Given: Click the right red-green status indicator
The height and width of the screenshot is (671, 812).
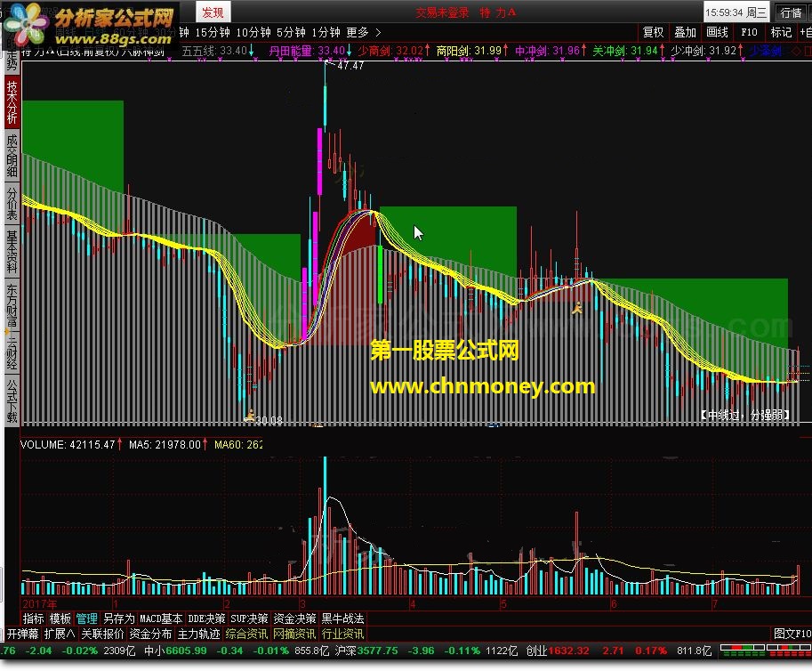Looking at the screenshot, I should pyautogui.click(x=789, y=651).
